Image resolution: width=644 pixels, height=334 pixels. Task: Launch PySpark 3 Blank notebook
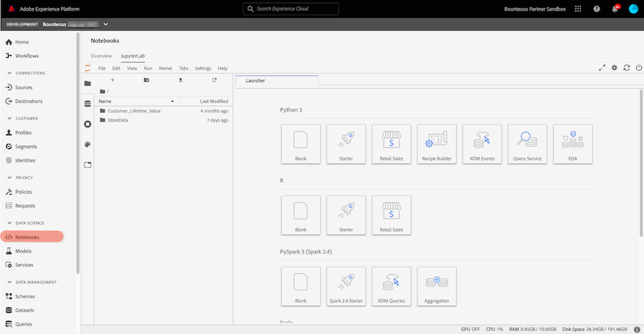[x=301, y=286]
